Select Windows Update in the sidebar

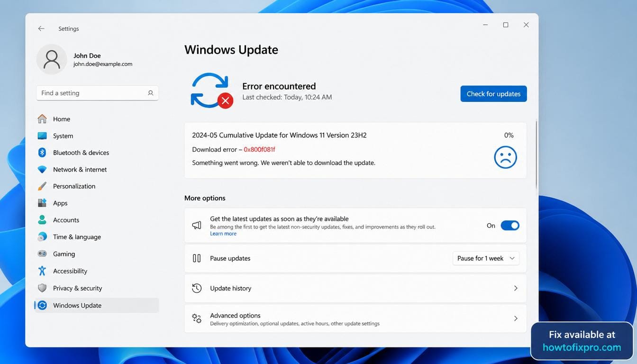(x=96, y=305)
